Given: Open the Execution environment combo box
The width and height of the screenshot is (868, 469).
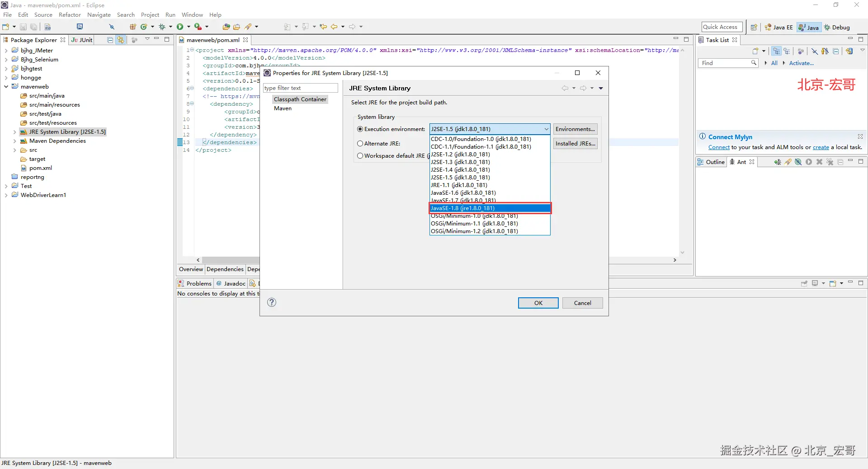Looking at the screenshot, I should pos(490,129).
